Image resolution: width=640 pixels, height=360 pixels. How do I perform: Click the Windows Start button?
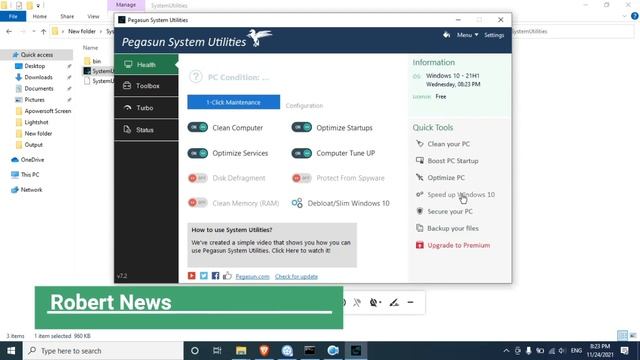(11, 351)
